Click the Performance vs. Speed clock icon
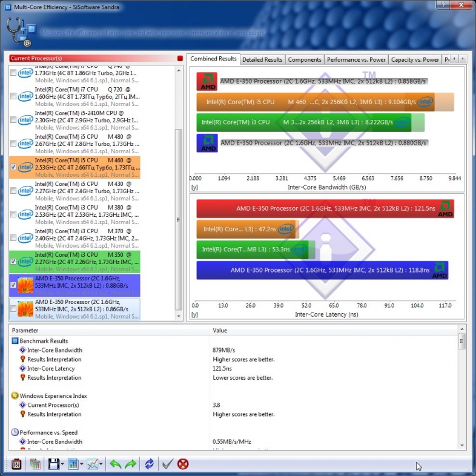 point(15,432)
